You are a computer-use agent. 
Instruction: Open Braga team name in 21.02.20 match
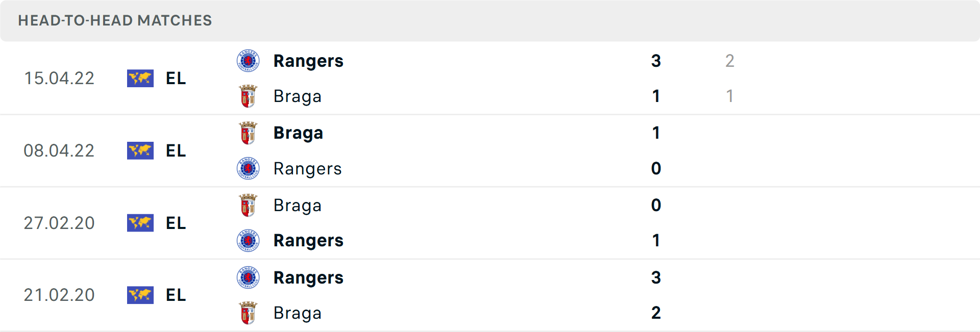coord(297,313)
